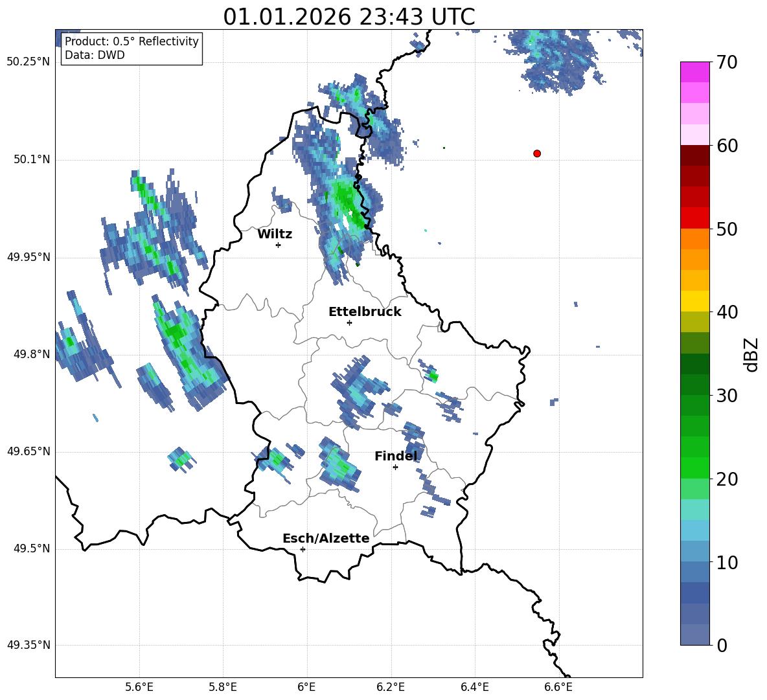Screen dimensions: 767x700
Task: Select the Ettelbruck city label
Action: pyautogui.click(x=365, y=312)
